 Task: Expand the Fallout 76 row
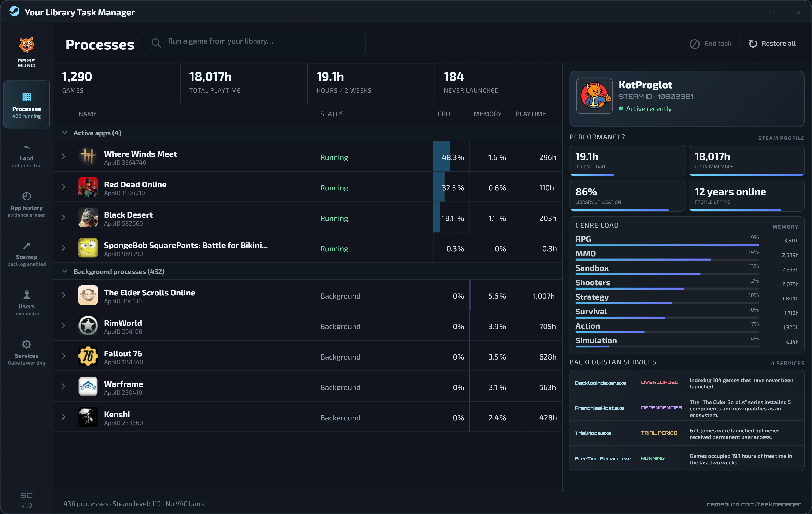(x=63, y=356)
